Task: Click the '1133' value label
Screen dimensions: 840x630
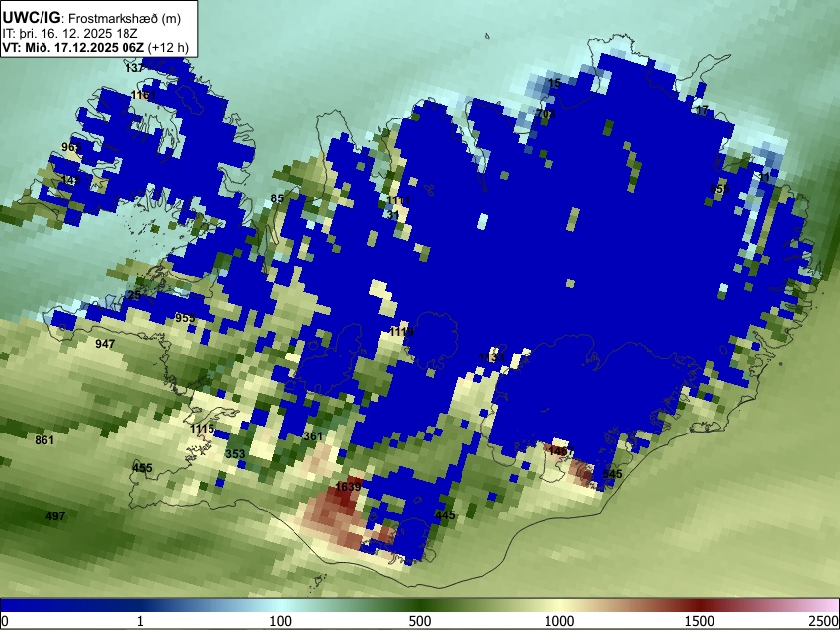Action: [x=491, y=357]
